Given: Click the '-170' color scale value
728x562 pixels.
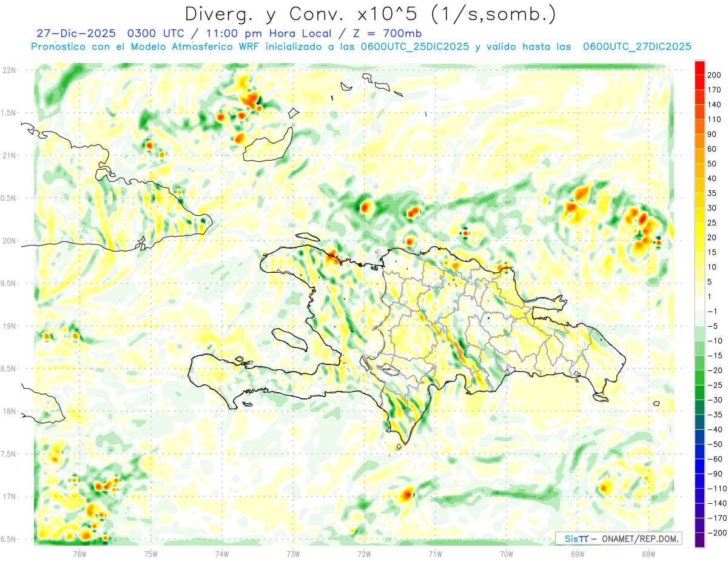Looking at the screenshot, I should [716, 518].
